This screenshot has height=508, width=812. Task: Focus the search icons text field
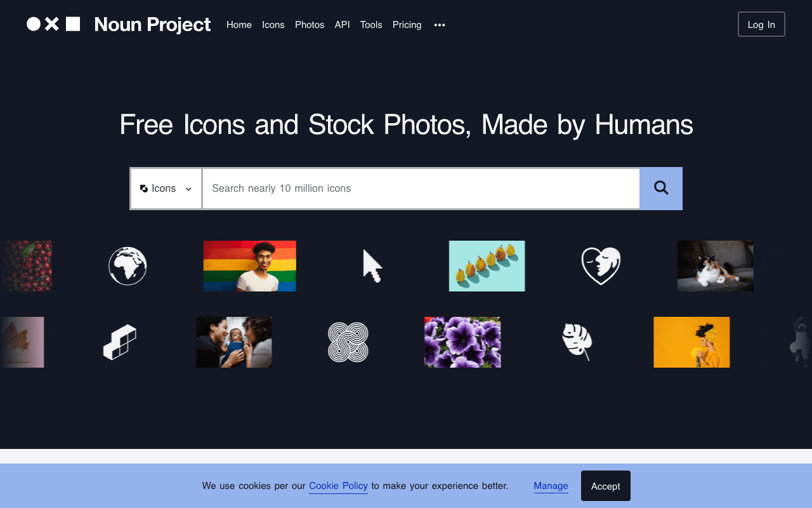tap(421, 189)
